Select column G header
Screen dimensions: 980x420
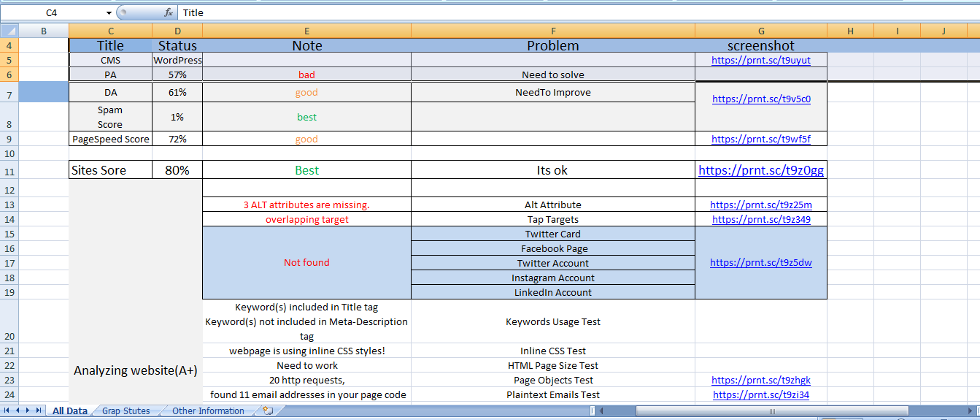[x=761, y=31]
